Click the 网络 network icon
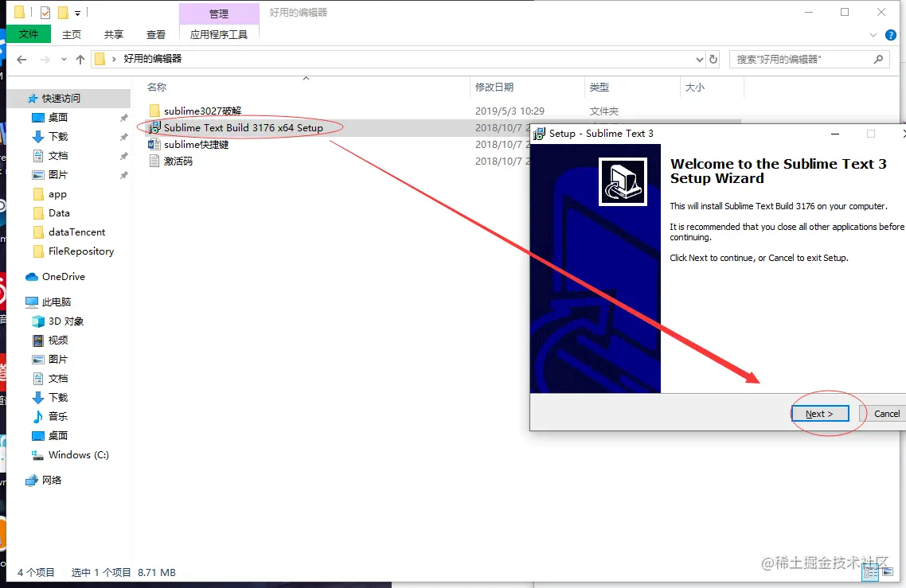This screenshot has height=588, width=906. 32,480
